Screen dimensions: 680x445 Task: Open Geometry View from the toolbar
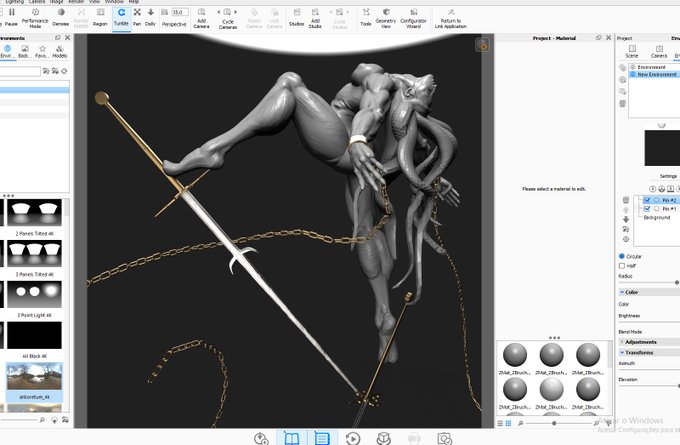tap(386, 18)
